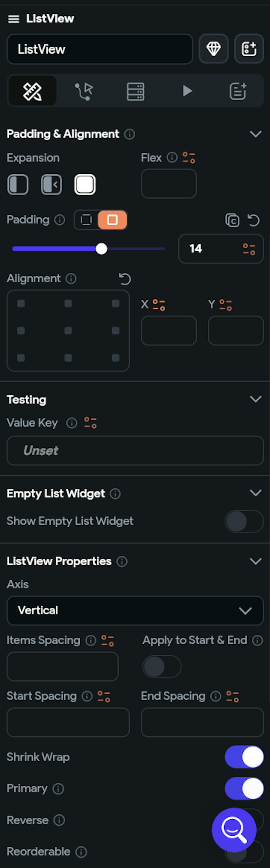Click the hamburger menu icon beside ListView
Viewport: 270px width, 868px height.
coord(13,19)
